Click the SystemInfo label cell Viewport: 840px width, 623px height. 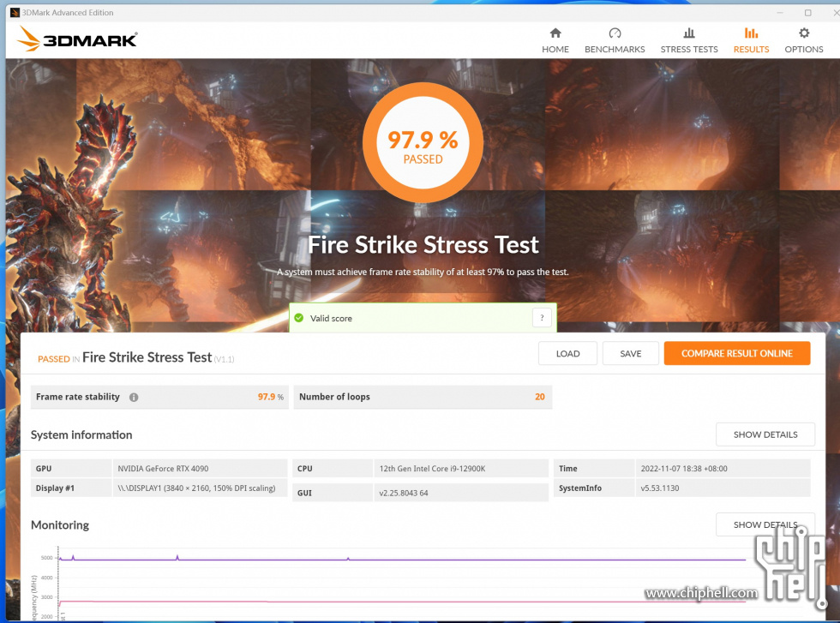click(x=593, y=488)
